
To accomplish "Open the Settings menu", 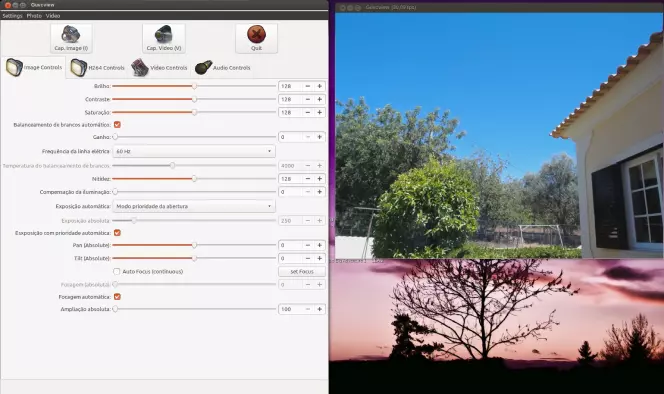I will [x=12, y=16].
